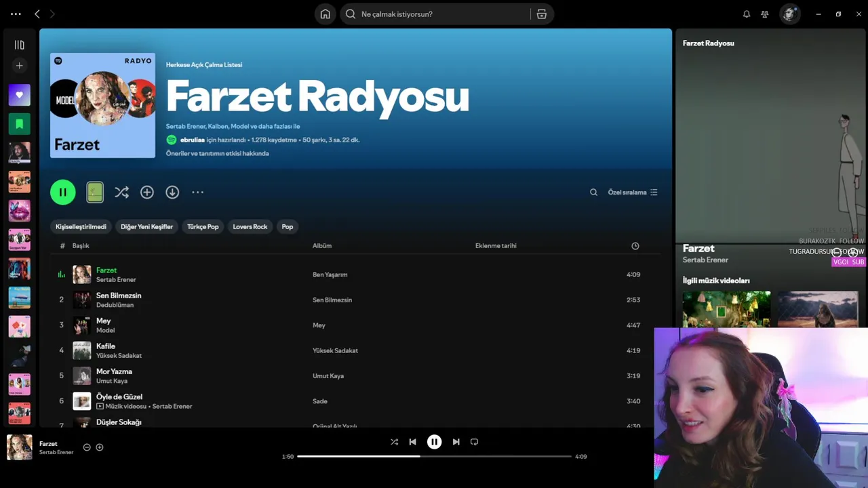Open Umut Kaya album link

pos(328,376)
